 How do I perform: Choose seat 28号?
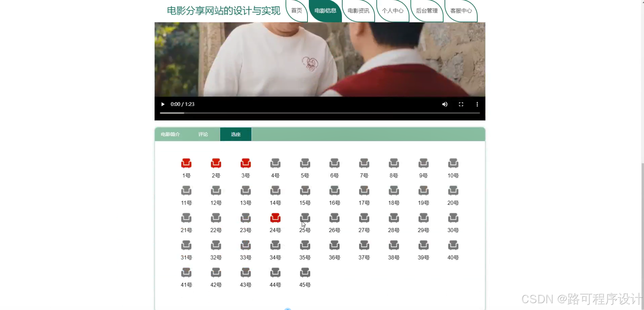394,218
